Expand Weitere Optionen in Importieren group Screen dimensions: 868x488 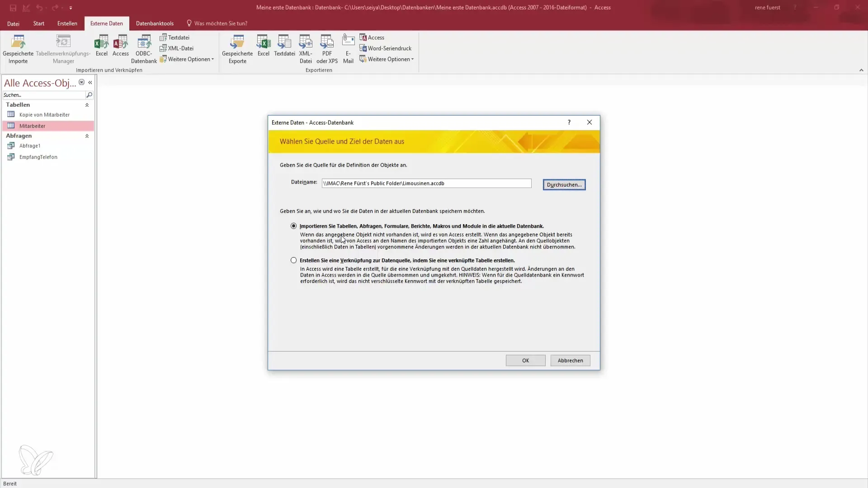(187, 59)
